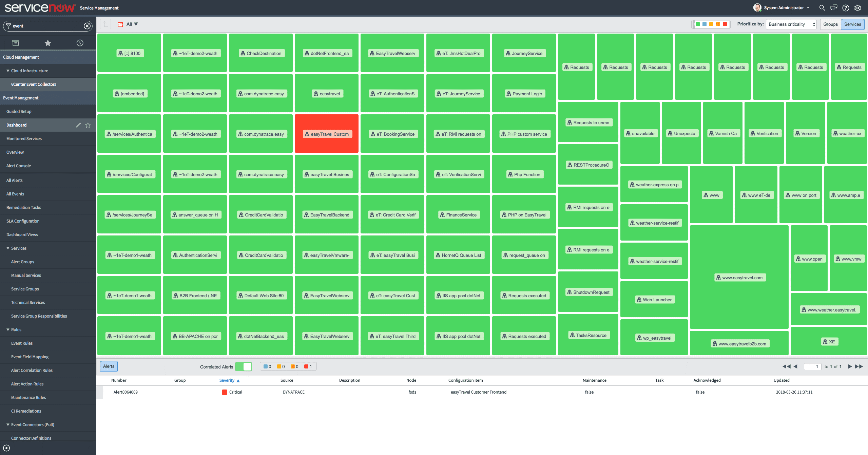
Task: Click the star/favorites icon in sidebar
Action: [47, 42]
